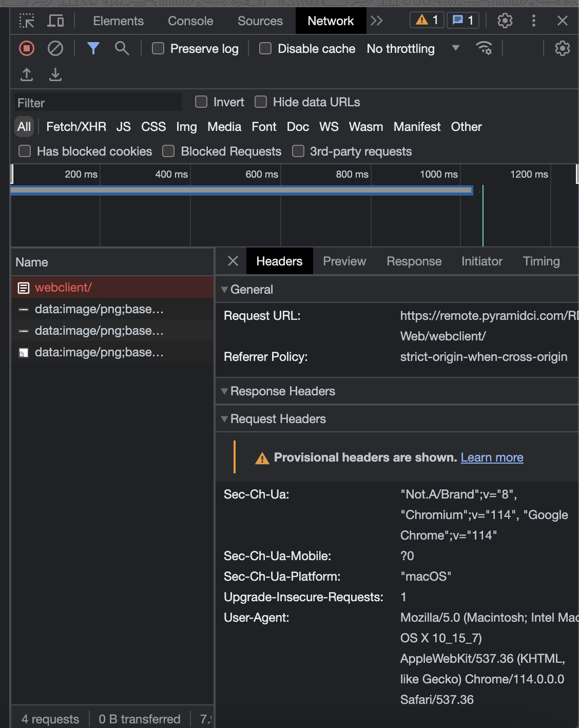
Task: Enable the Preserve log checkbox
Action: pyautogui.click(x=159, y=49)
